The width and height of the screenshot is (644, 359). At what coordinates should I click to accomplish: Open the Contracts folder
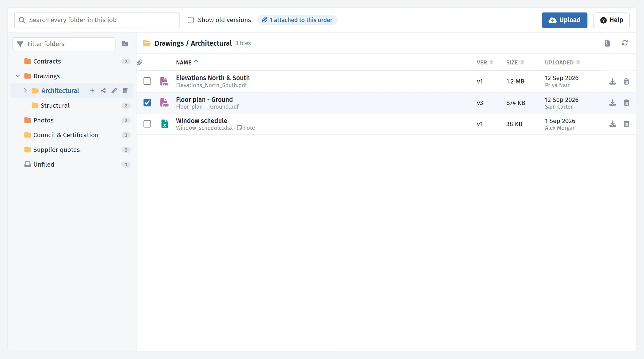coord(72,61)
